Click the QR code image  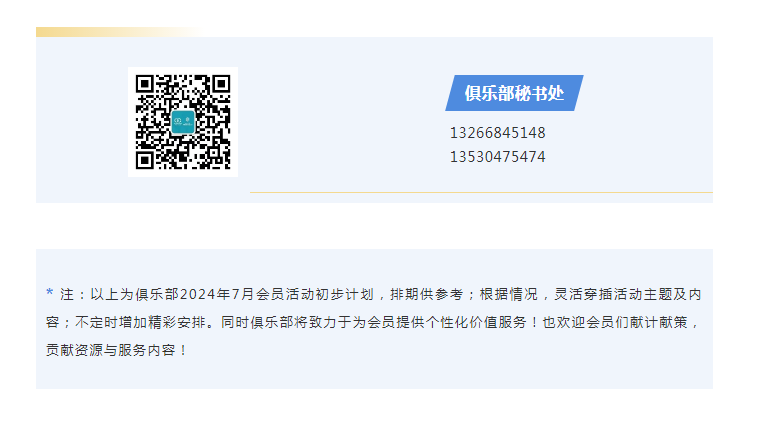tap(183, 122)
